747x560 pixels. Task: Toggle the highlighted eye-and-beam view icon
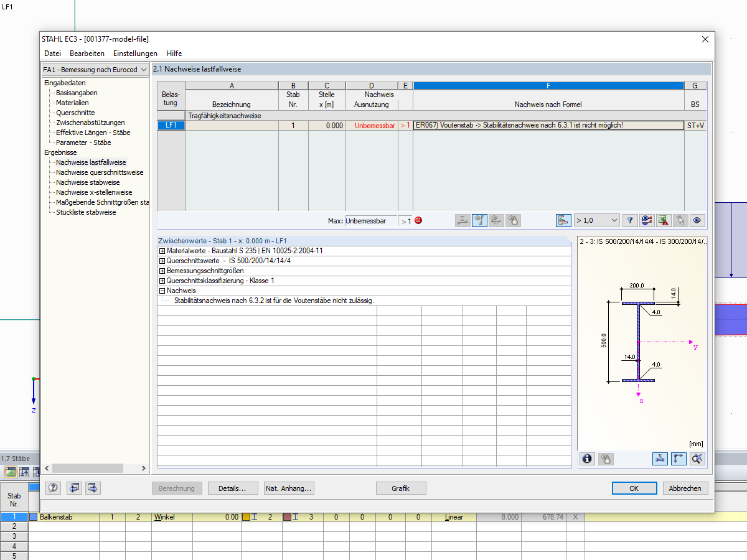[x=479, y=220]
